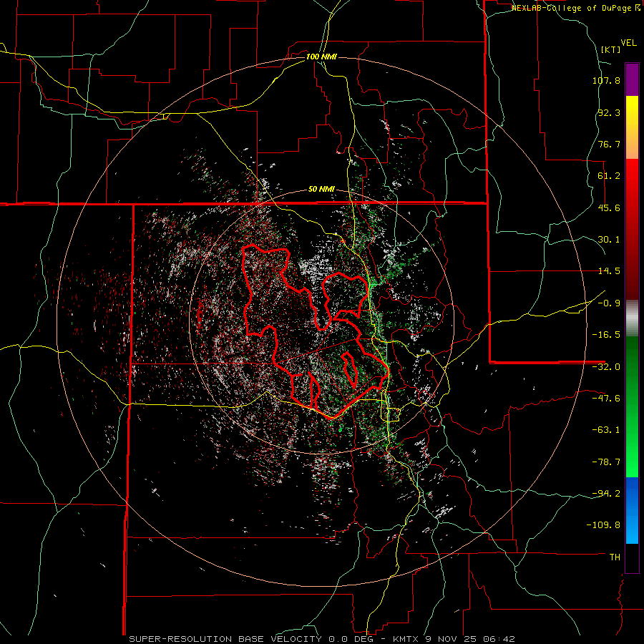644x644 pixels.
Task: Select the -47.6 scale value
Action: click(606, 399)
